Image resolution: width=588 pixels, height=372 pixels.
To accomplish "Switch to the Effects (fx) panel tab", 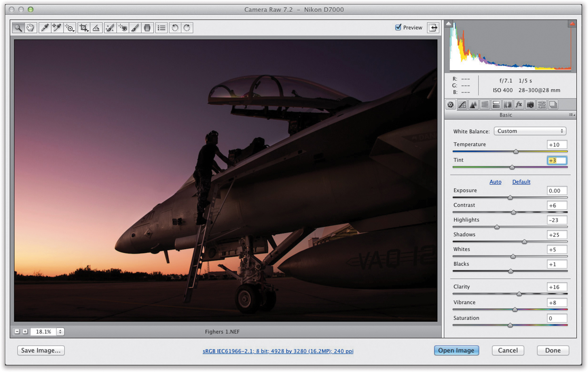I will pos(519,105).
